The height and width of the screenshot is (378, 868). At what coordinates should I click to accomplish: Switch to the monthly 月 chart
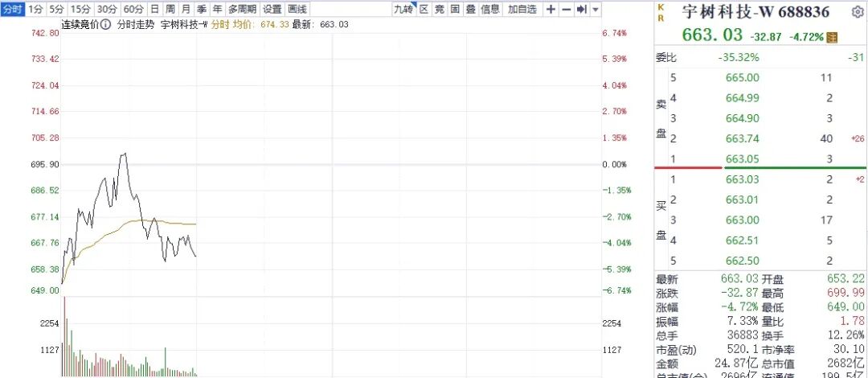point(186,9)
